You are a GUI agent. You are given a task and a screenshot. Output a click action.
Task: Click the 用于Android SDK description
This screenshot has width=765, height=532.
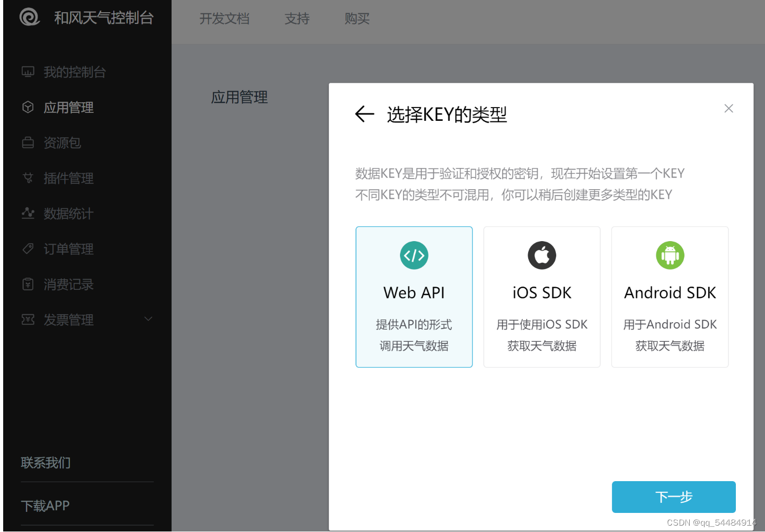(670, 324)
